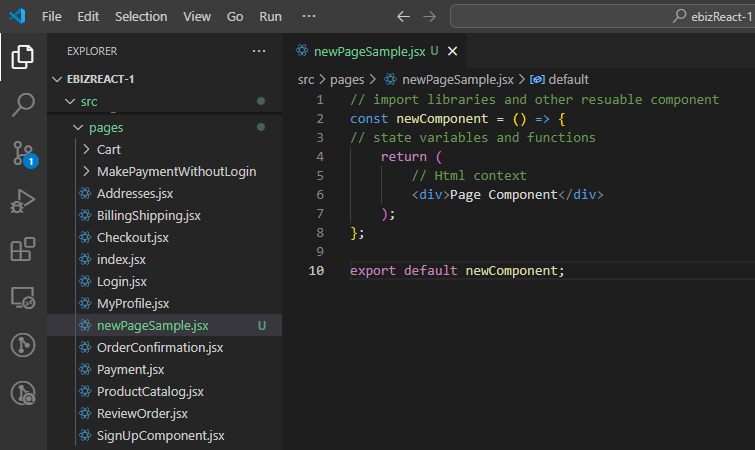Click line number 10 in gutter
The width and height of the screenshot is (755, 450).
coord(316,270)
